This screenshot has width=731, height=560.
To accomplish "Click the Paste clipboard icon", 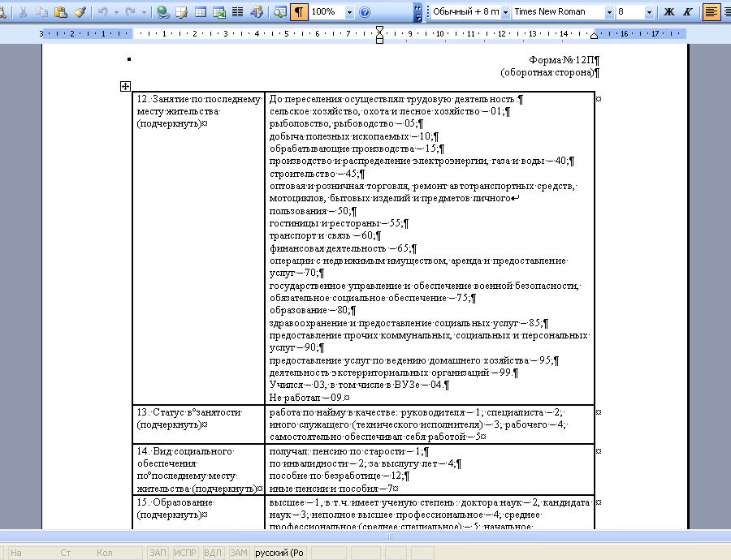I will coord(61,12).
